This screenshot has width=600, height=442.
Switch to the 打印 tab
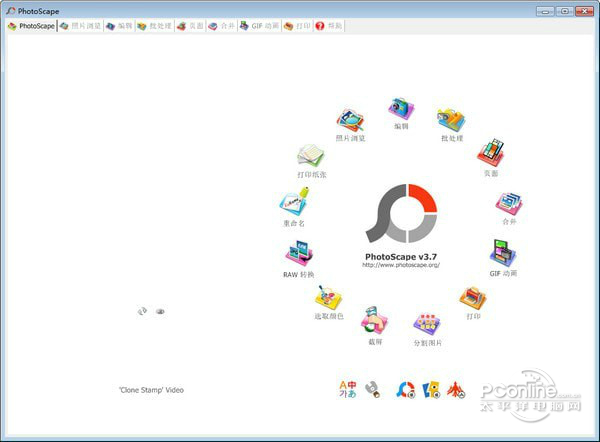(297, 26)
